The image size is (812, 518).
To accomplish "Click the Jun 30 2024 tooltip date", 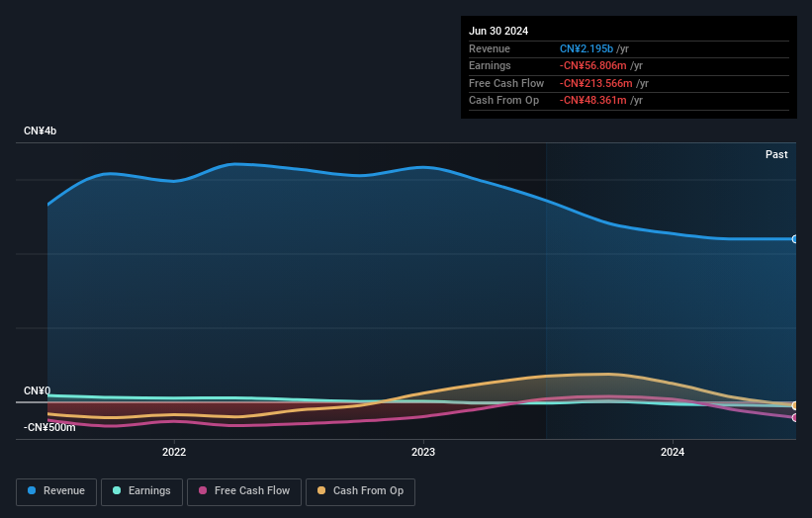I will [x=498, y=31].
